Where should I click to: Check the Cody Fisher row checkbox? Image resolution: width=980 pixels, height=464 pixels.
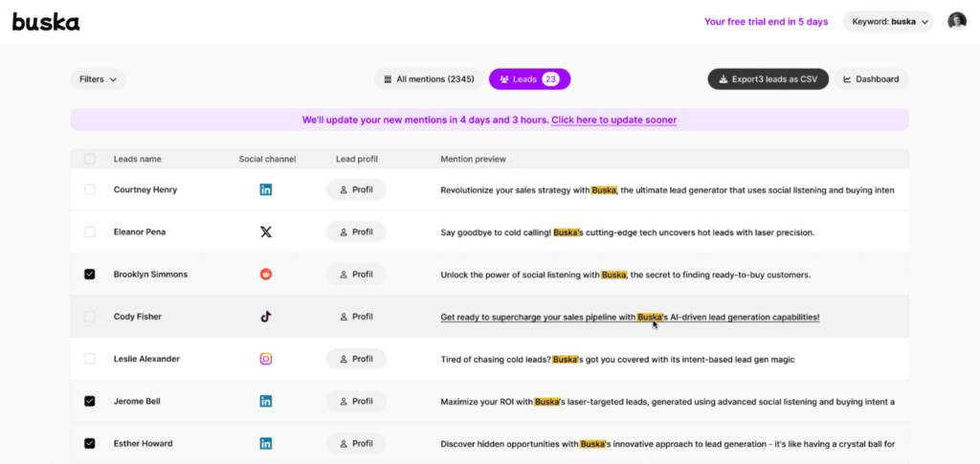pyautogui.click(x=89, y=317)
